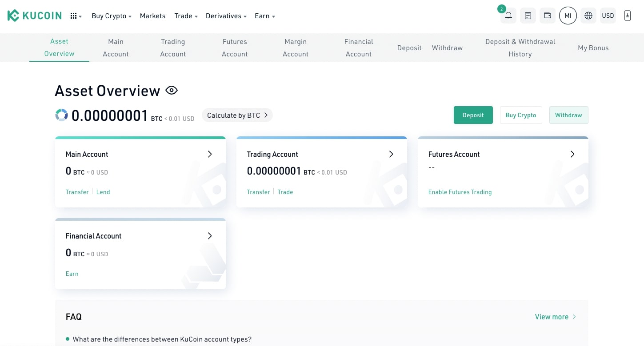
Task: Open Main Account card arrow
Action: pyautogui.click(x=210, y=154)
